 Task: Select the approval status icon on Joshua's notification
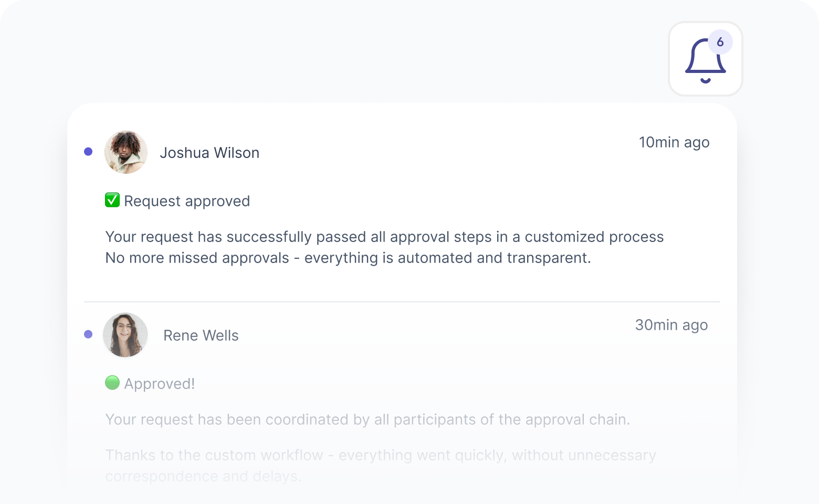[112, 200]
